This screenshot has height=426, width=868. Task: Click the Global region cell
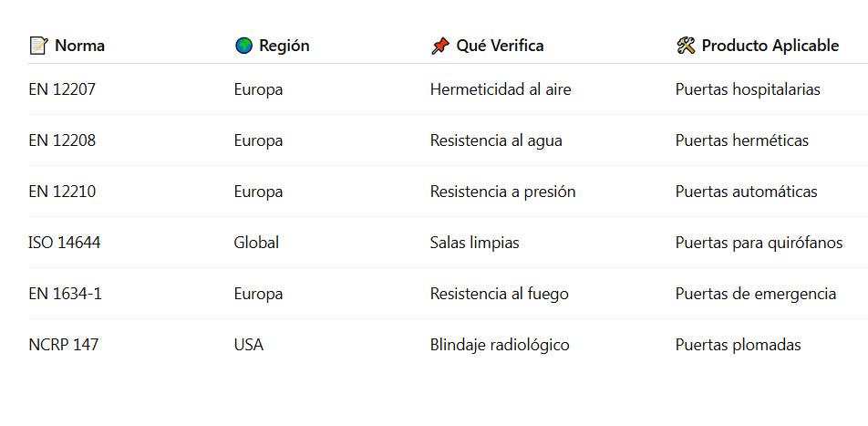(x=256, y=243)
